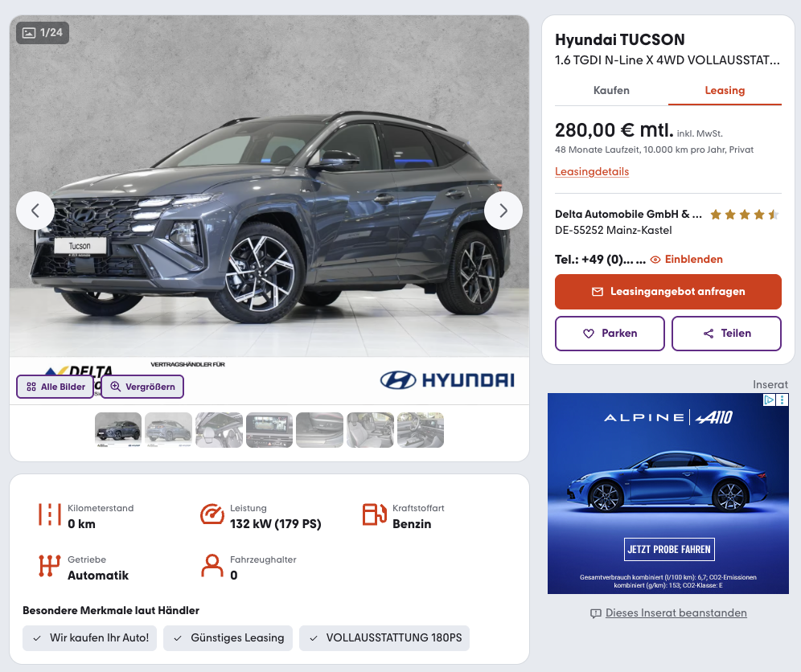801x672 pixels.
Task: Click the dealer star rating
Action: click(x=744, y=215)
